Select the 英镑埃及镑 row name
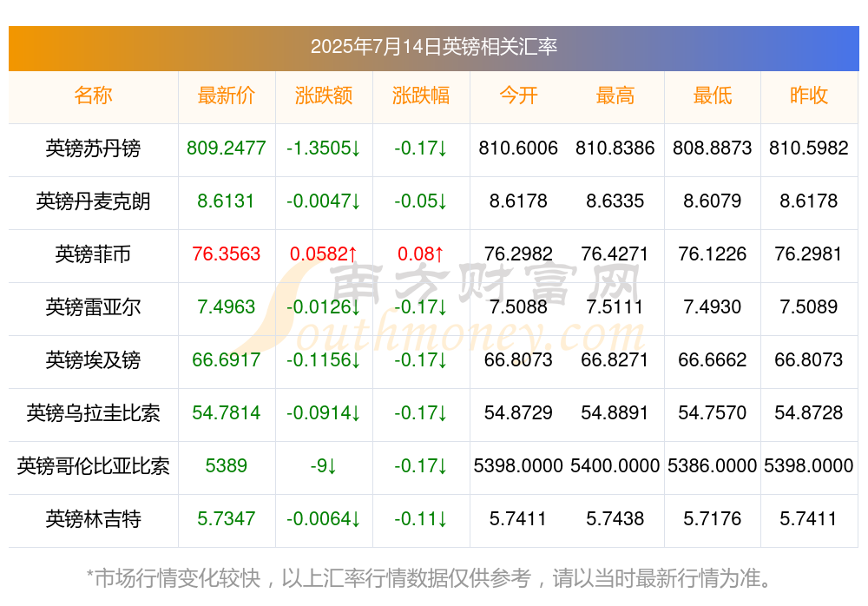Viewport: 868px width, 606px height. tap(93, 360)
